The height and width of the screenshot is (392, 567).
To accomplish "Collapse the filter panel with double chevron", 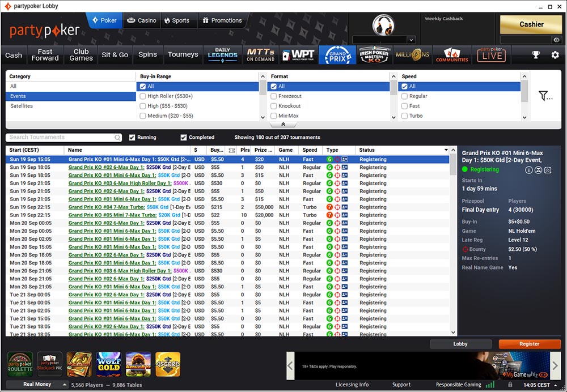I will (x=283, y=124).
